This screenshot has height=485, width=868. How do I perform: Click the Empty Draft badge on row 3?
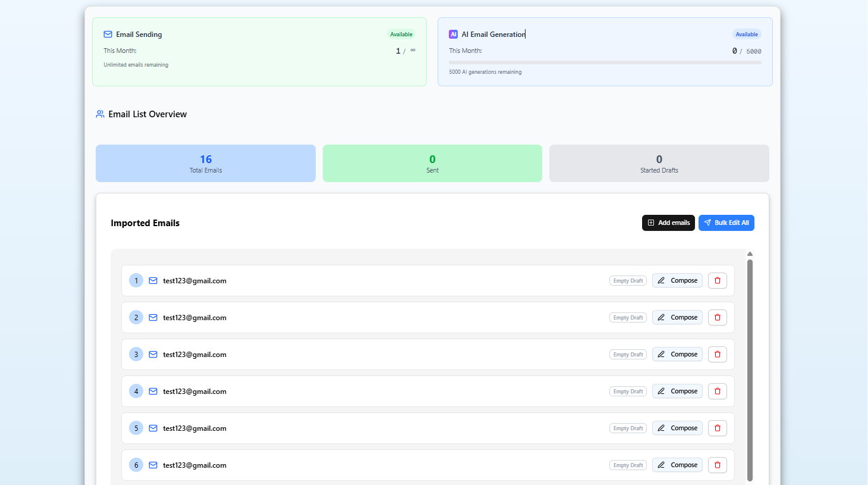tap(628, 354)
